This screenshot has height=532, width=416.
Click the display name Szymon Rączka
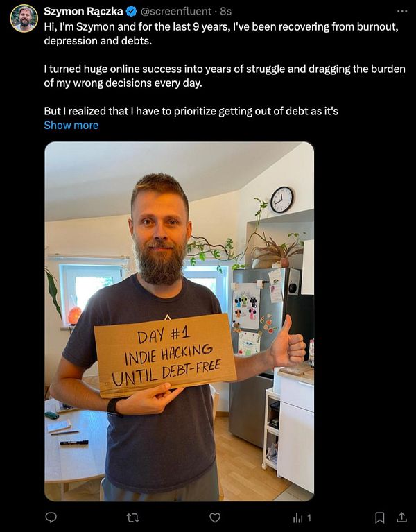click(83, 12)
